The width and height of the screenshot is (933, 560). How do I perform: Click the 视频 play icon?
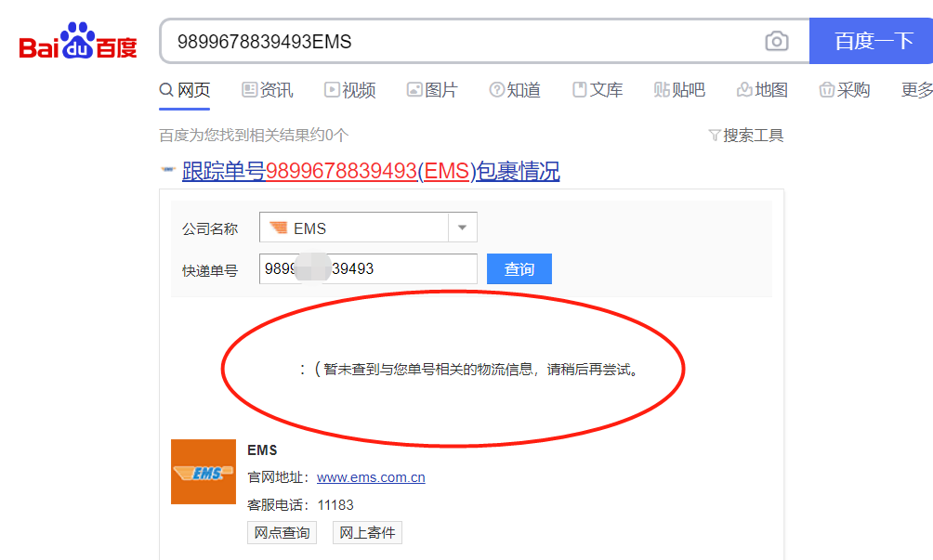pyautogui.click(x=332, y=90)
